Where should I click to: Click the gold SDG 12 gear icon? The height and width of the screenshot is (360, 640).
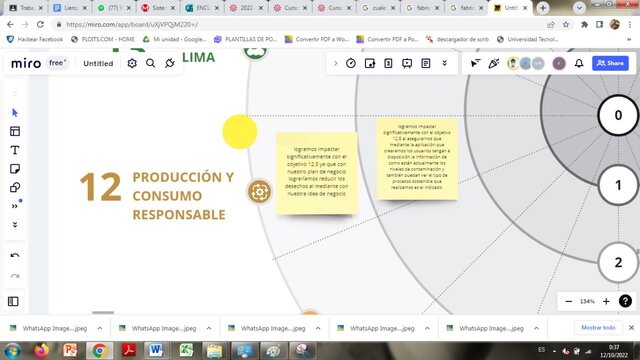pyautogui.click(x=259, y=191)
